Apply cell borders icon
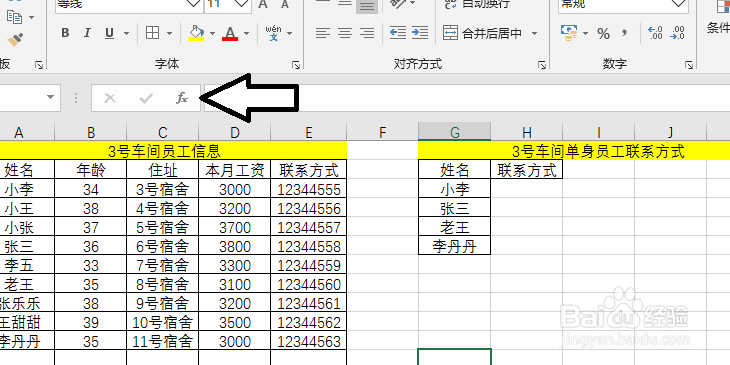The height and width of the screenshot is (365, 730). pyautogui.click(x=152, y=33)
